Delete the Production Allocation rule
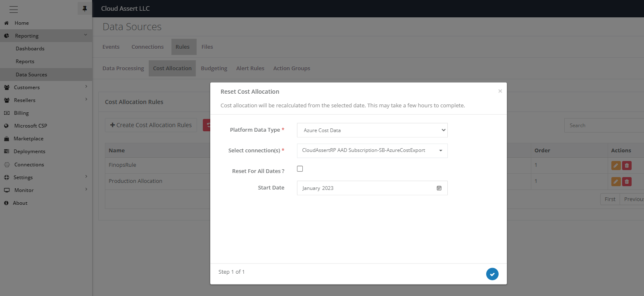This screenshot has height=296, width=644. (627, 182)
